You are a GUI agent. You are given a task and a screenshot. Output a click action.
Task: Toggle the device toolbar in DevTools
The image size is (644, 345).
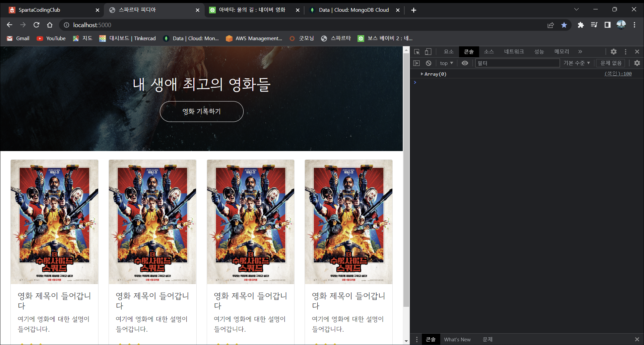click(x=428, y=52)
